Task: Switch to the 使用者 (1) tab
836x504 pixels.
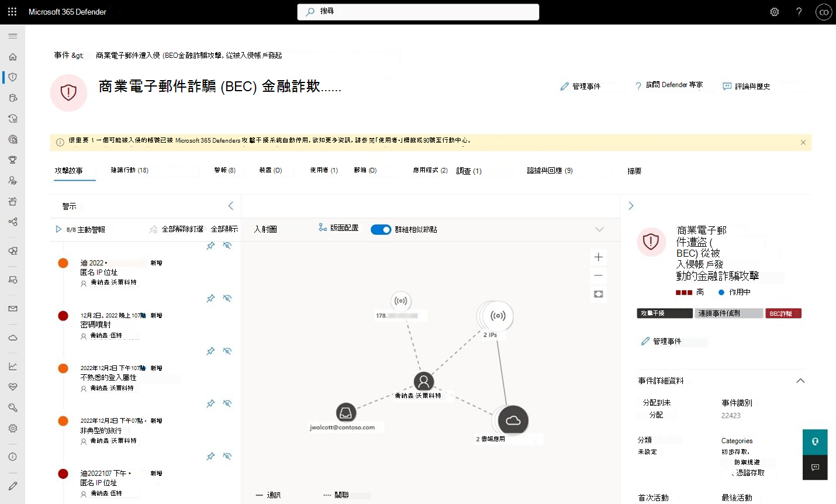Action: [324, 170]
